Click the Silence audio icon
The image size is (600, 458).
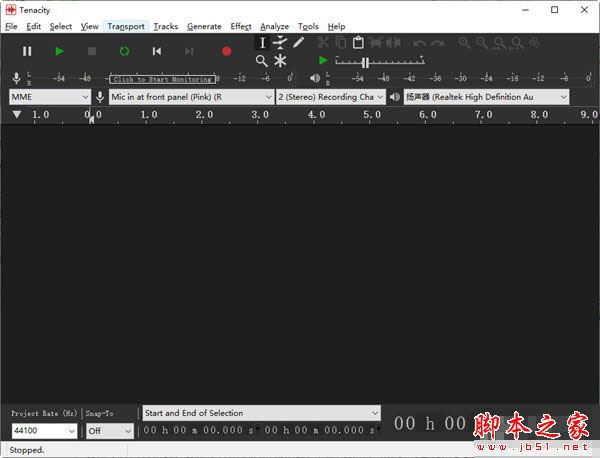[393, 42]
